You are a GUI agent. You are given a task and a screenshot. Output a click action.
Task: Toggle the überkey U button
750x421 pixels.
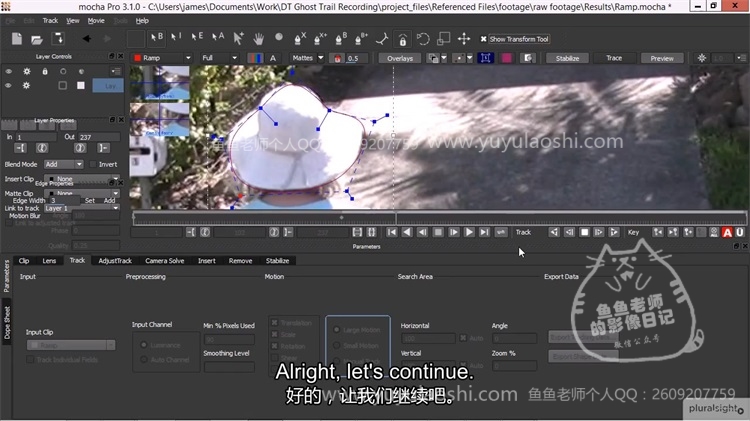point(740,233)
